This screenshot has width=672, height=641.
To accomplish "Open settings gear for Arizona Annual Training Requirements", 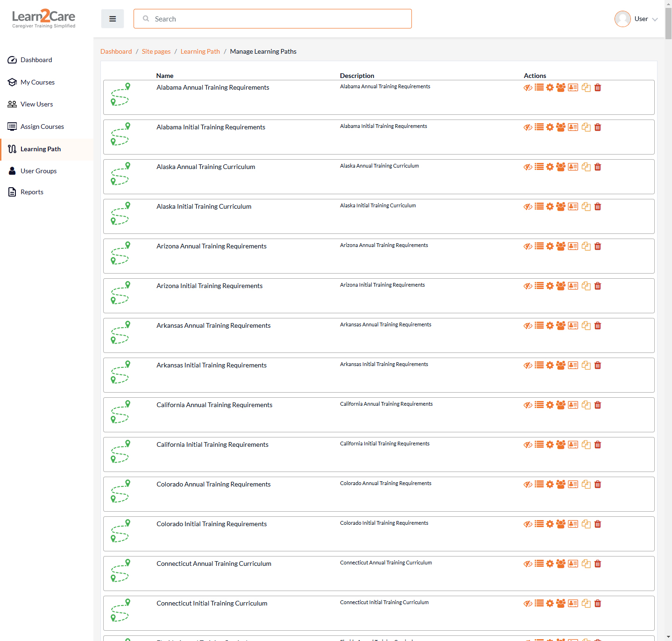I will click(550, 247).
